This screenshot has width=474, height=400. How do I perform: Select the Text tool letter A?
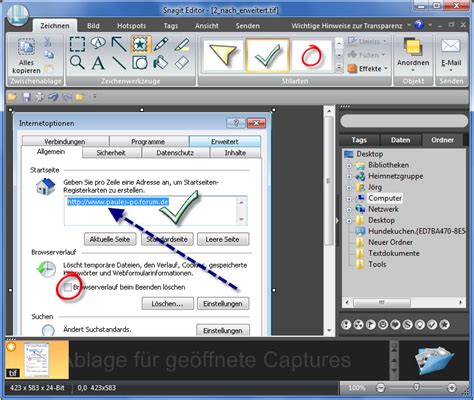click(x=98, y=63)
